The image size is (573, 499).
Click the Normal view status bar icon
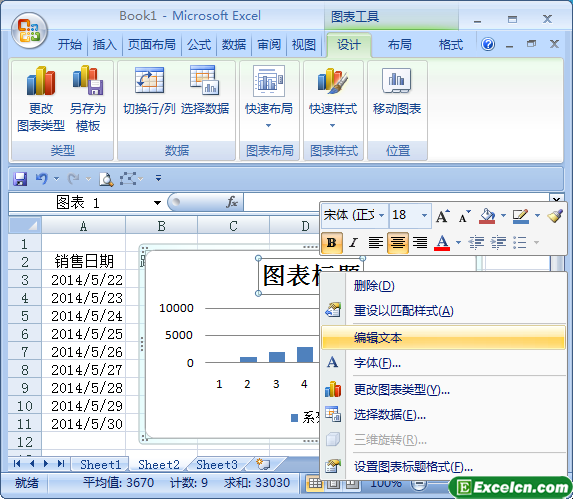[315, 483]
